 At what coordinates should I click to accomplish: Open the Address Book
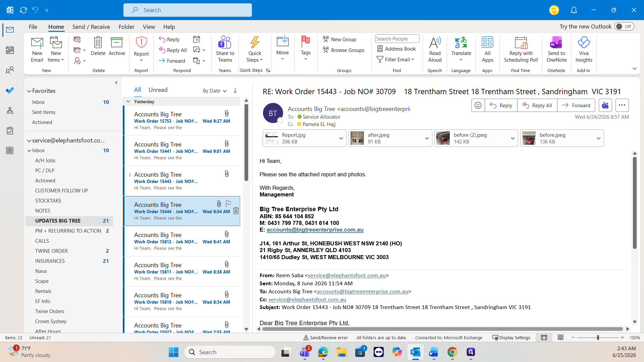tap(396, 49)
